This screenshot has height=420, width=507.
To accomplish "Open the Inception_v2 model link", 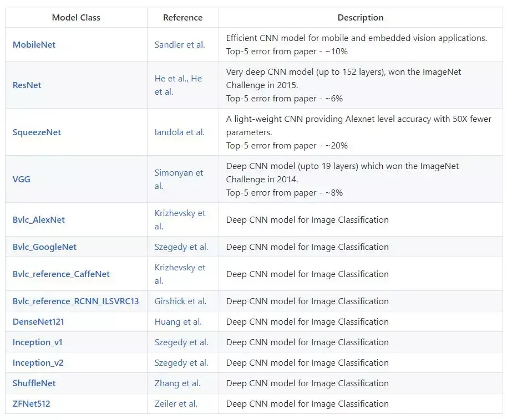I will (x=37, y=362).
